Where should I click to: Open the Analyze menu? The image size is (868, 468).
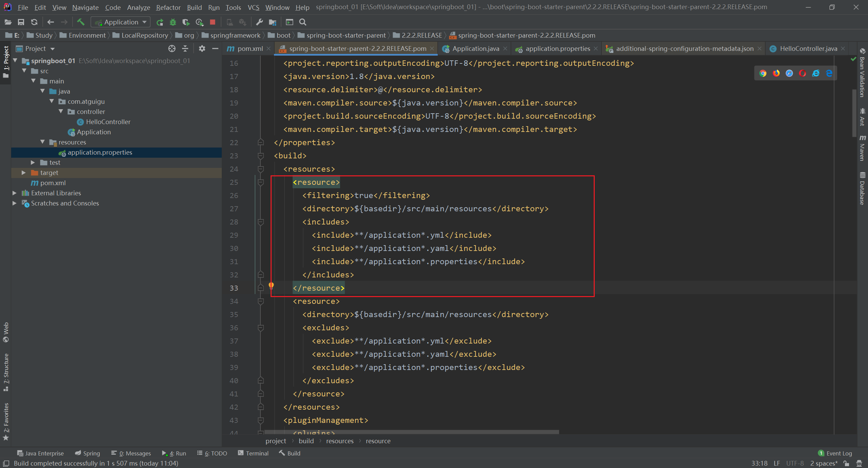[x=138, y=7]
